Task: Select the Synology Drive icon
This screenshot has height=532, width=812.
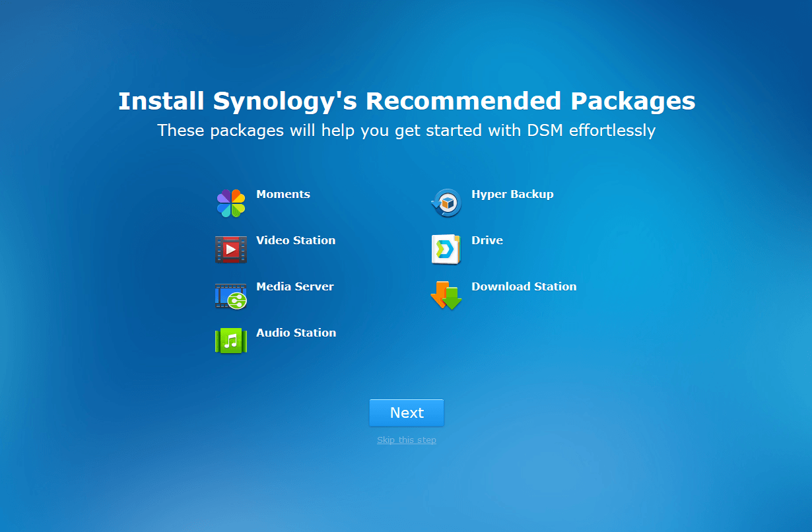Action: coord(446,249)
